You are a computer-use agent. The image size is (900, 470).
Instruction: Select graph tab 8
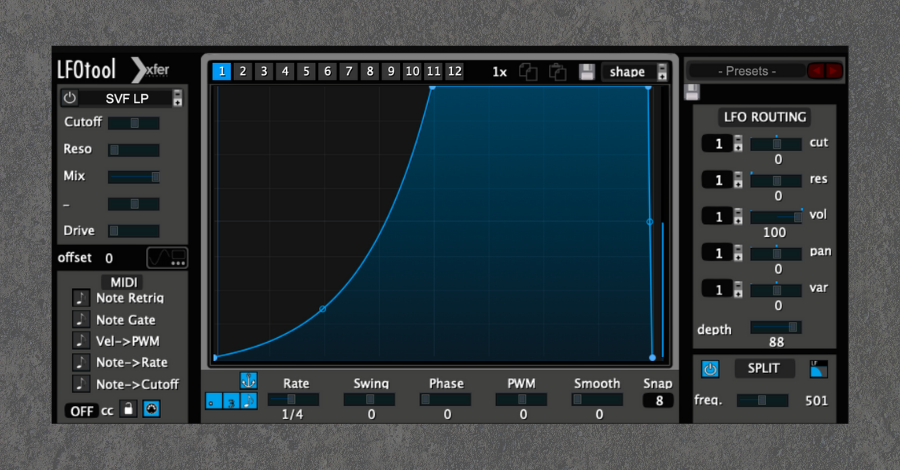(x=370, y=71)
